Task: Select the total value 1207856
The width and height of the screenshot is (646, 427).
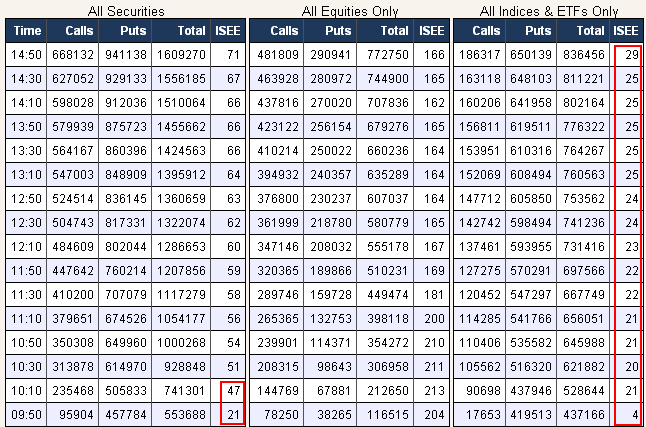Action: (x=181, y=270)
